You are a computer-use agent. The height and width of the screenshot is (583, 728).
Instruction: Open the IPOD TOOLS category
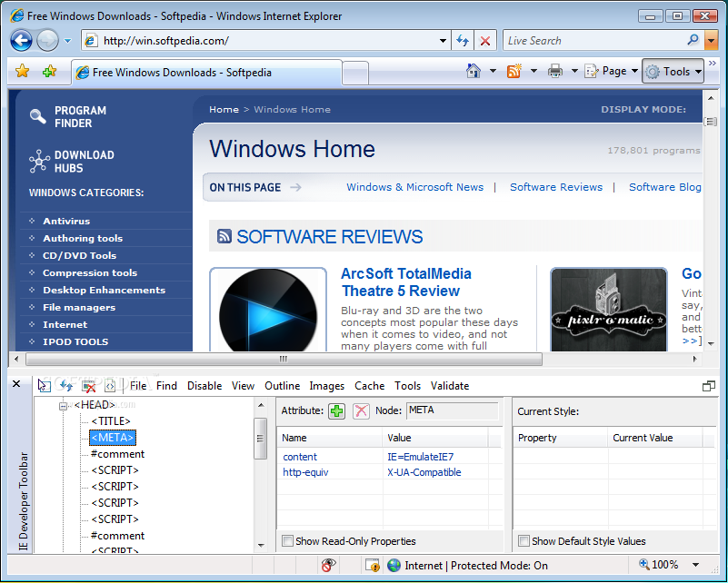75,341
